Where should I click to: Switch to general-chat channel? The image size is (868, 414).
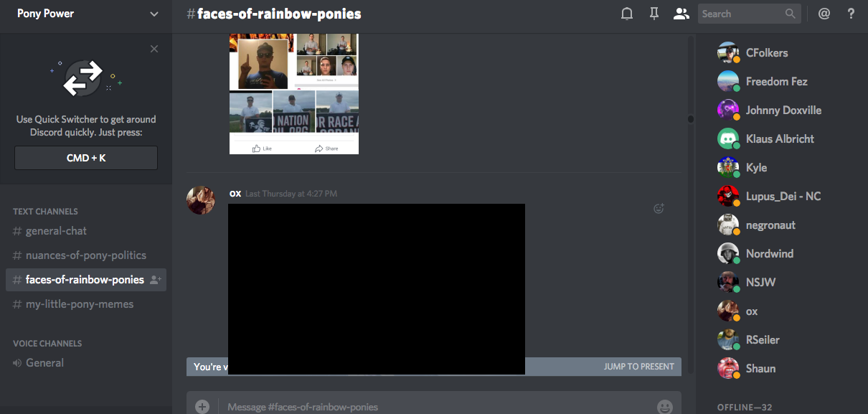point(56,231)
